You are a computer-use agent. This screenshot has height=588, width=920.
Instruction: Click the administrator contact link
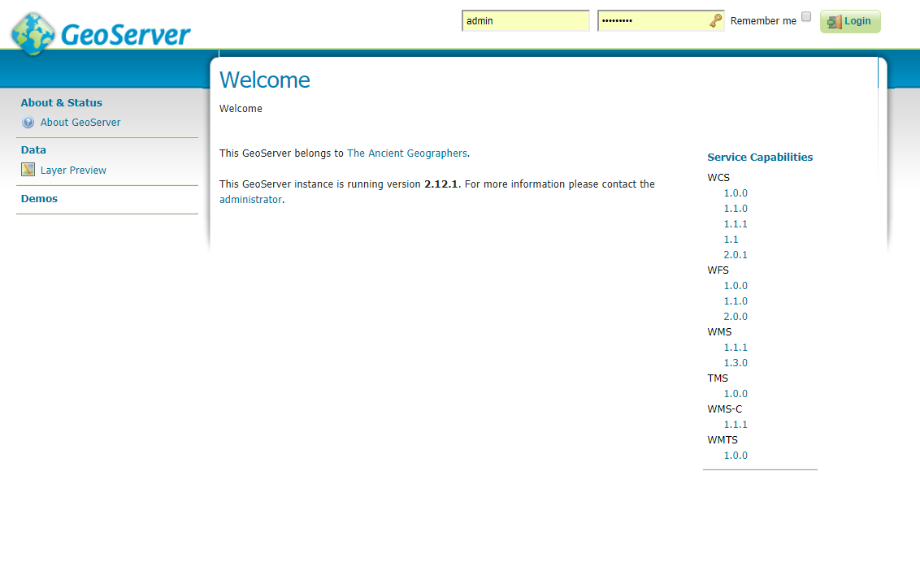coord(250,199)
